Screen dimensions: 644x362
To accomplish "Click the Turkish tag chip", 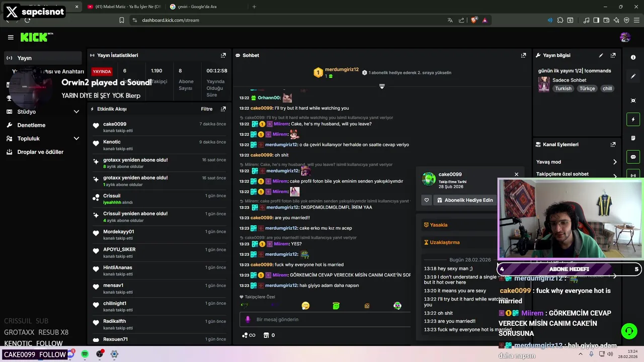I will click(563, 88).
